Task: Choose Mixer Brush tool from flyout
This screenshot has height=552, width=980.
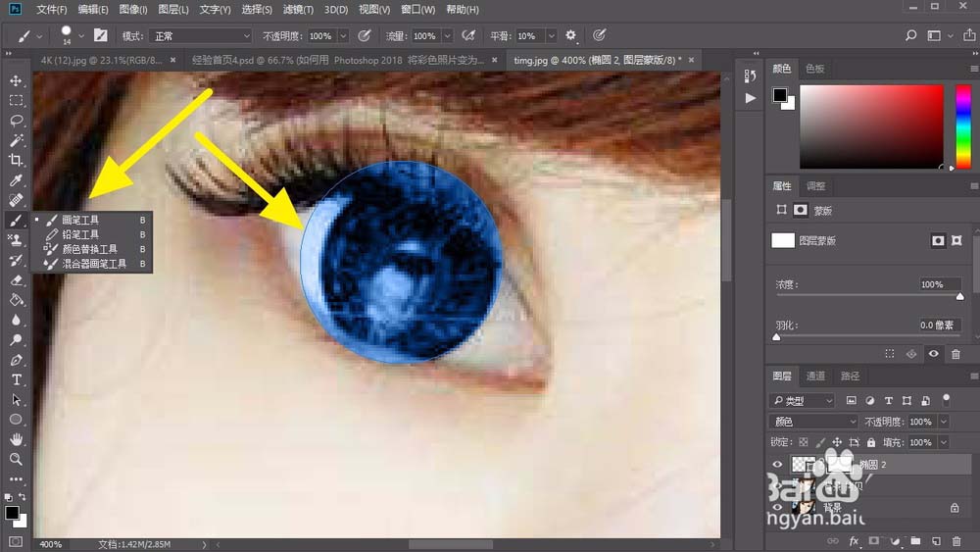Action: (92, 264)
